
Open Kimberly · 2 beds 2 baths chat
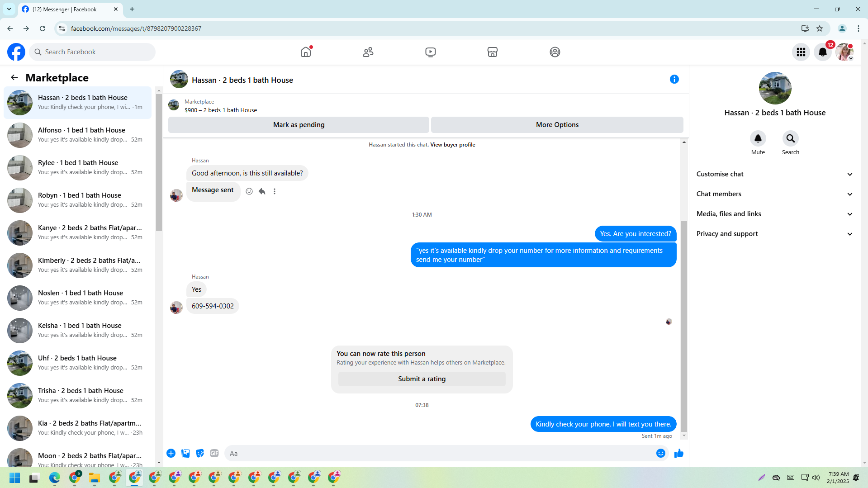pos(77,265)
